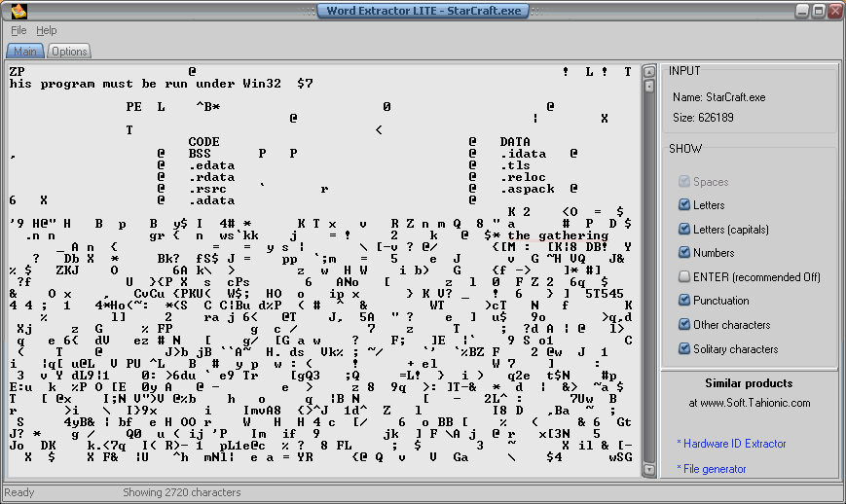846x504 pixels.
Task: Switch to the Options tab
Action: (x=69, y=52)
